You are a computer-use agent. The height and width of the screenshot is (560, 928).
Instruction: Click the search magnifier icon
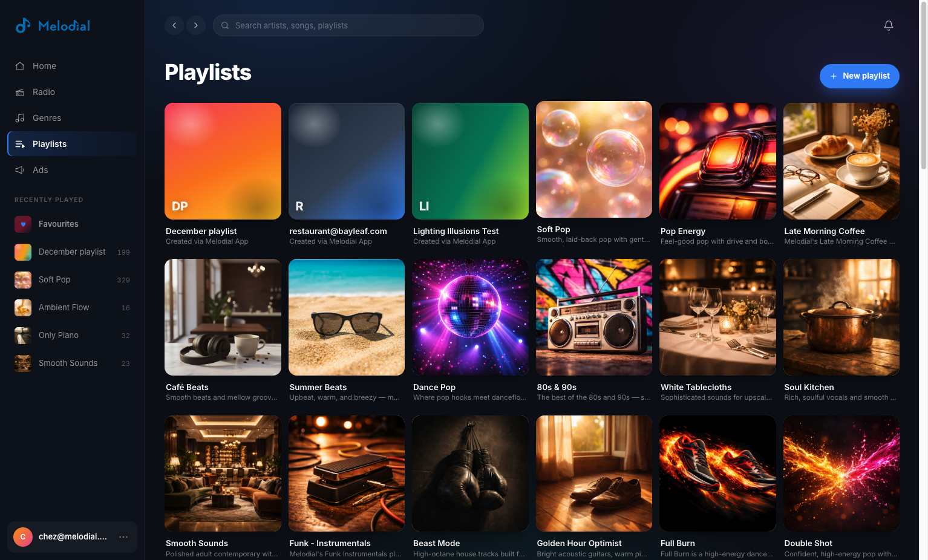[x=225, y=25]
